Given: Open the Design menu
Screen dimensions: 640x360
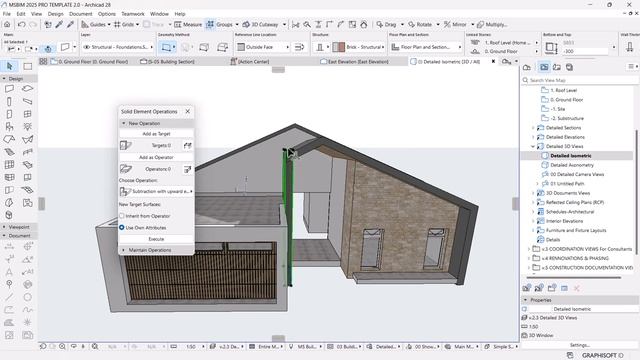Looking at the screenshot, I should 56,14.
